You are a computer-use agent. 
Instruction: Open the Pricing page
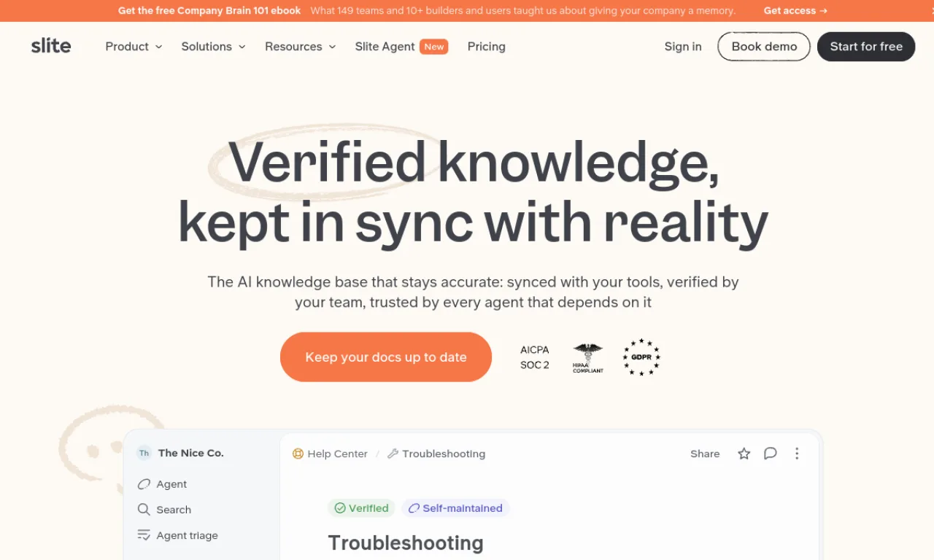point(486,47)
